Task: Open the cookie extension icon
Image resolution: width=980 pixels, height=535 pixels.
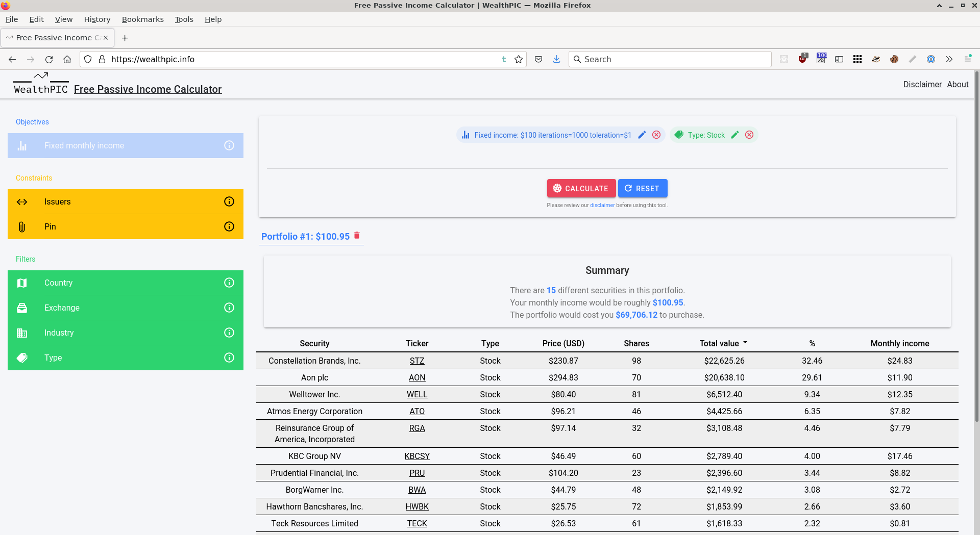Action: pos(894,59)
